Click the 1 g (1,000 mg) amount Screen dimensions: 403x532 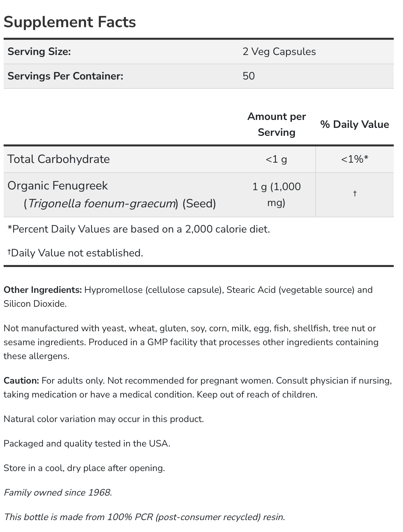pyautogui.click(x=276, y=194)
